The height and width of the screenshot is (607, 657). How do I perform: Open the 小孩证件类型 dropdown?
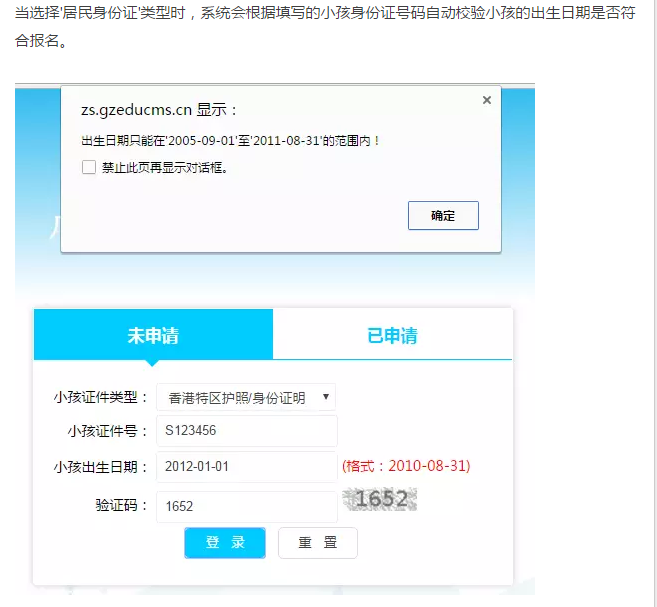pyautogui.click(x=246, y=397)
